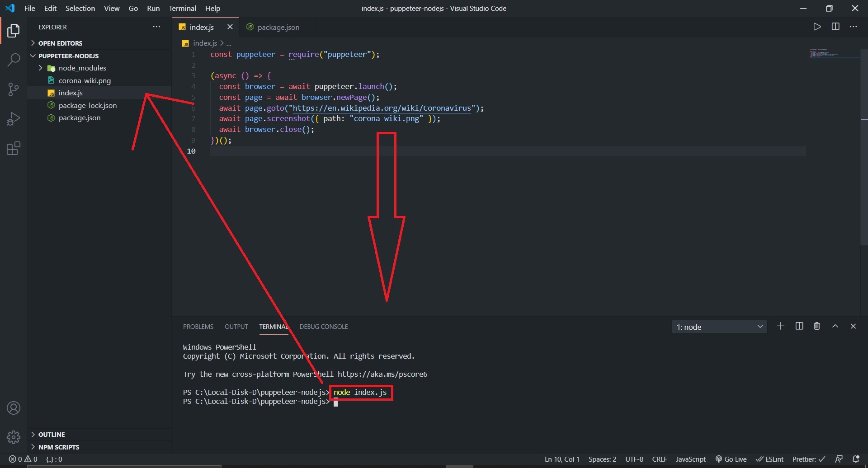Open the Selection menu
Viewport: 868px width, 468px height.
click(x=80, y=8)
